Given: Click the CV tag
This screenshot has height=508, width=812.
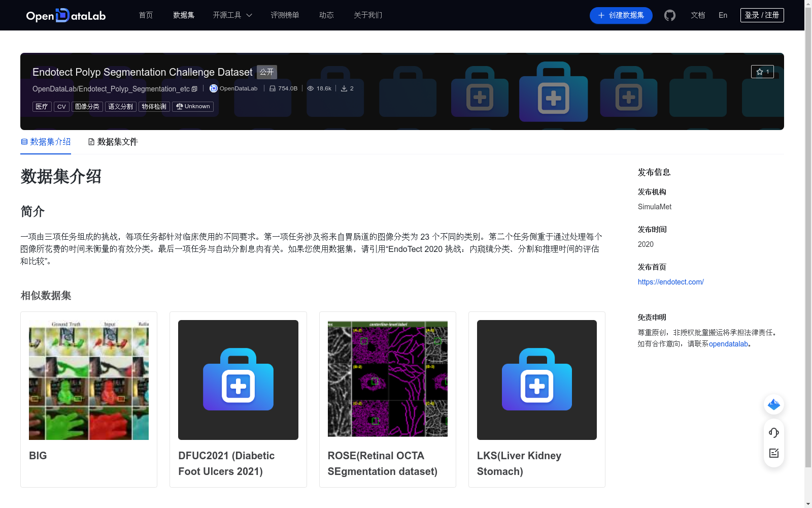Looking at the screenshot, I should (61, 107).
